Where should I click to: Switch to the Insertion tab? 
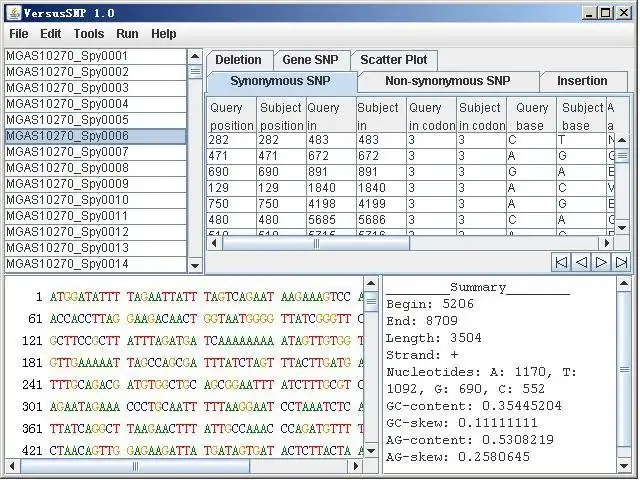[x=582, y=81]
